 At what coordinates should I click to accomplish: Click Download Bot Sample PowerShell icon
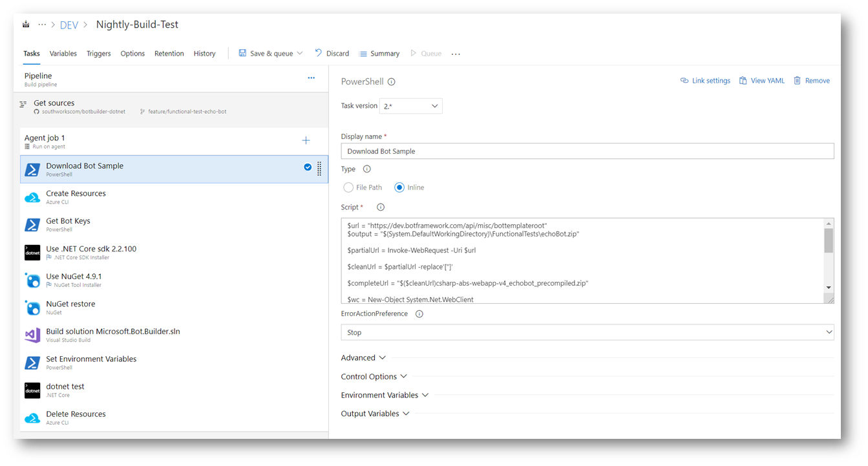coord(32,169)
